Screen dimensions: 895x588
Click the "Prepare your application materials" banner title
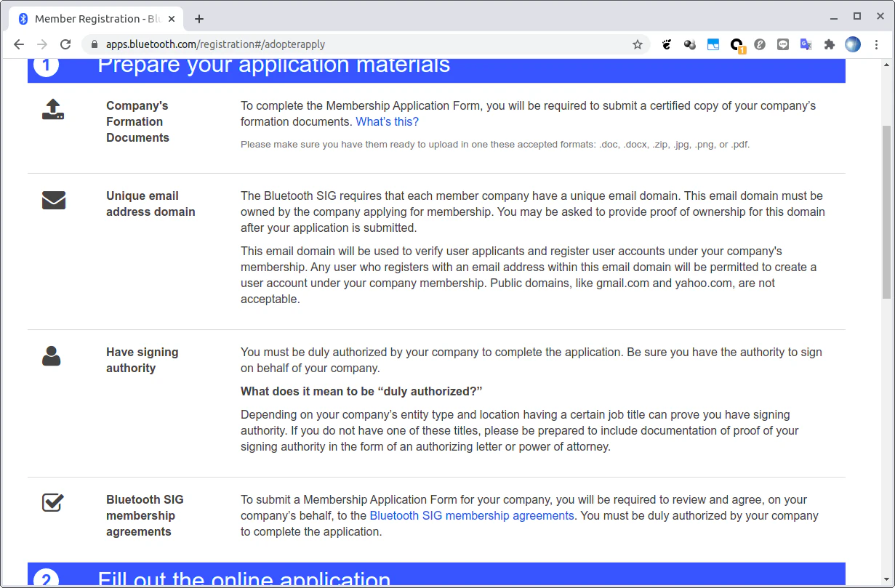point(274,65)
